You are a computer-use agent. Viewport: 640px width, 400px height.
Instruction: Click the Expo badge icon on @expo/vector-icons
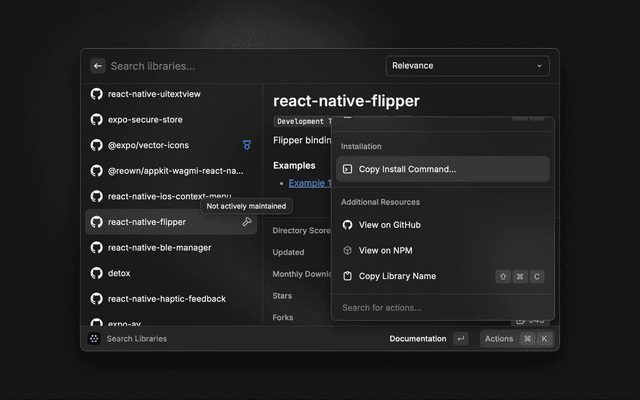tap(247, 145)
